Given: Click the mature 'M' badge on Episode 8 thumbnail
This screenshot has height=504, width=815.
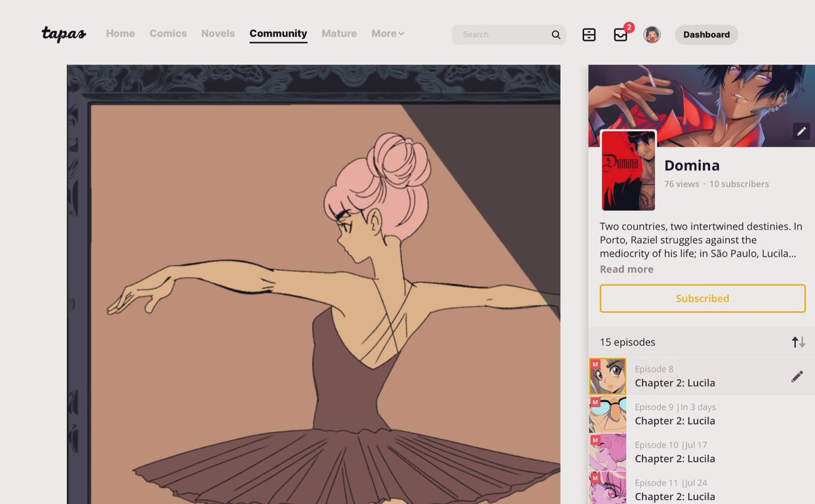Looking at the screenshot, I should click(594, 364).
